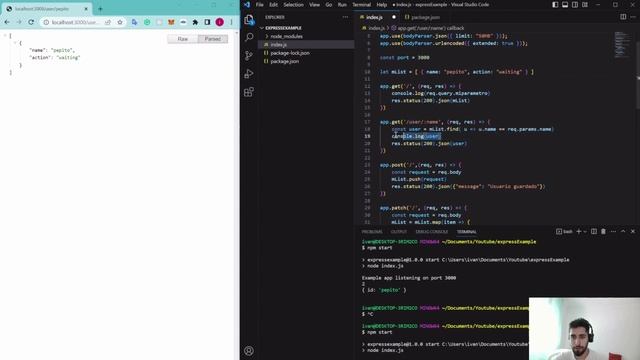Go back in the browser
The height and width of the screenshot is (360, 640).
coord(7,22)
